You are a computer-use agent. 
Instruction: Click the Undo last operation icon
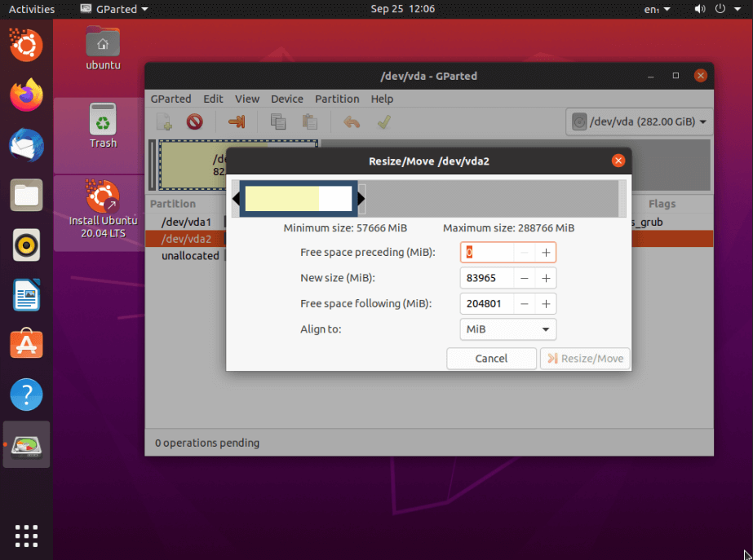point(352,122)
